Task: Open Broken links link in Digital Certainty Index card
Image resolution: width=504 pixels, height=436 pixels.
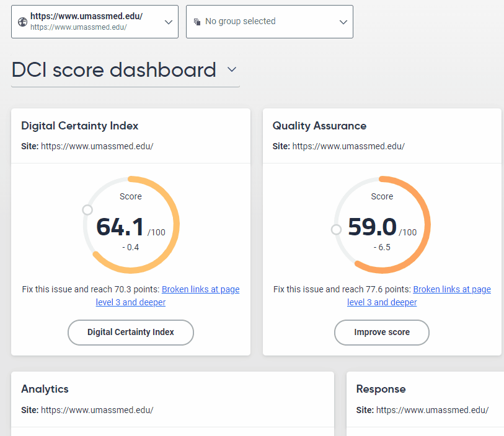Action: [x=200, y=290]
